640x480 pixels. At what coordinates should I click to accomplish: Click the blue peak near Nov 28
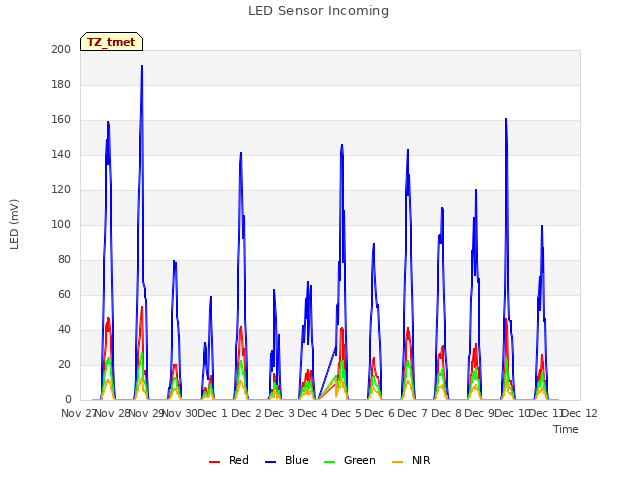coord(108,122)
